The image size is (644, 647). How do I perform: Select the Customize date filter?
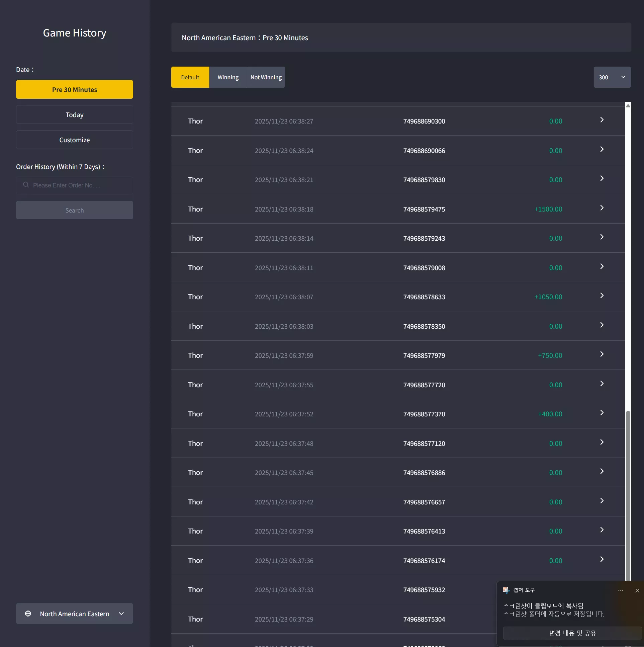(75, 140)
